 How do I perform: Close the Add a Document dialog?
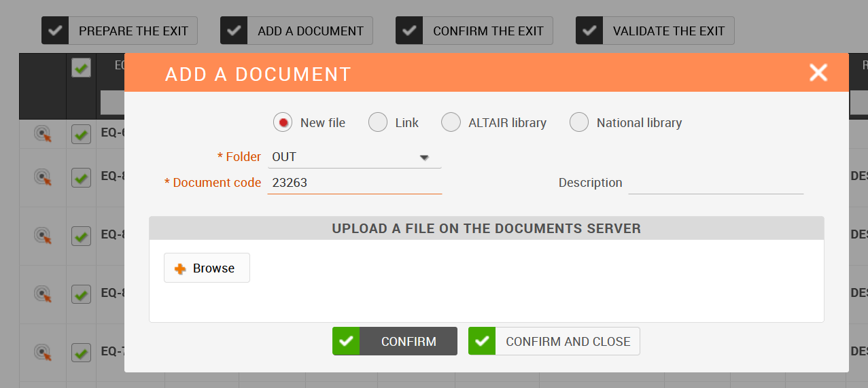click(818, 73)
